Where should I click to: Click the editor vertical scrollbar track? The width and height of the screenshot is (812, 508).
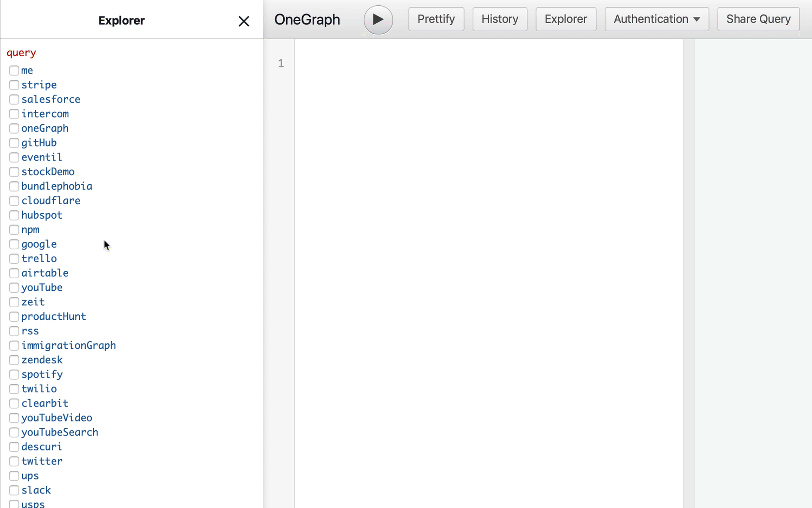coord(689,273)
